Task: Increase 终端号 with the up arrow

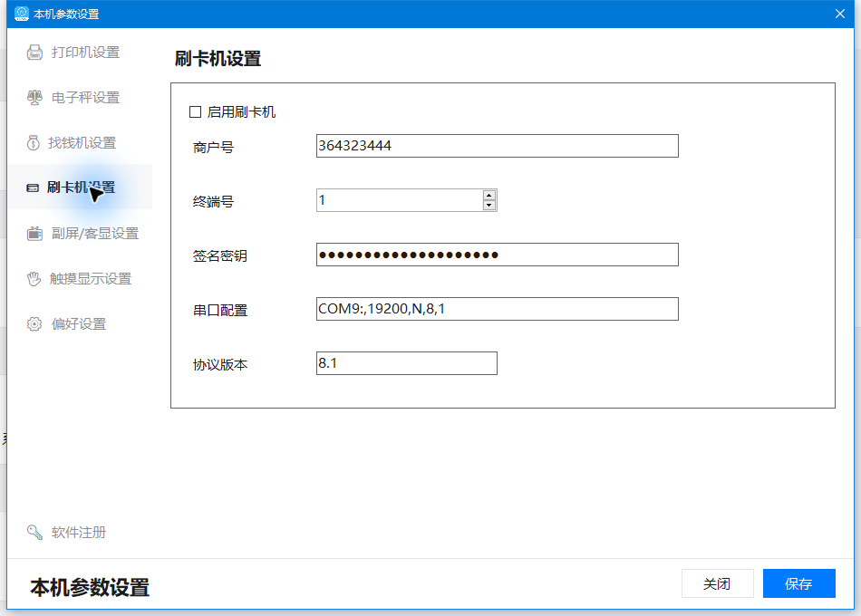Action: tap(489, 195)
